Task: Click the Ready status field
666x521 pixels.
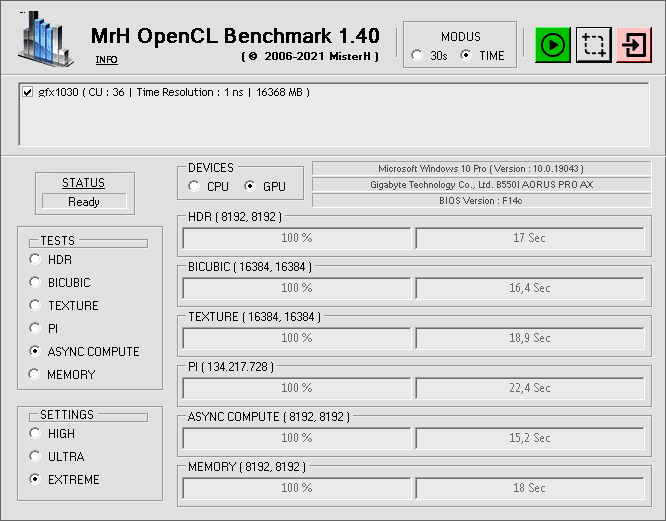Action: click(84, 201)
